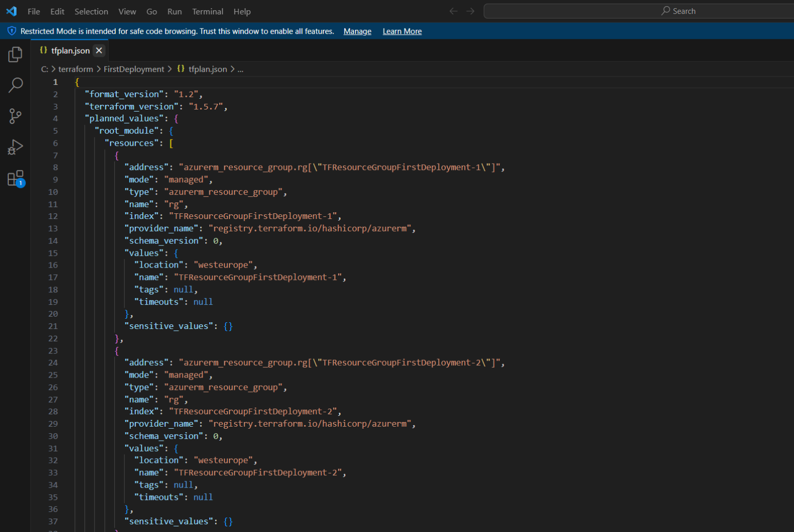Select the tfplan.json editor tab
Screen dimensions: 794x532
coord(71,50)
